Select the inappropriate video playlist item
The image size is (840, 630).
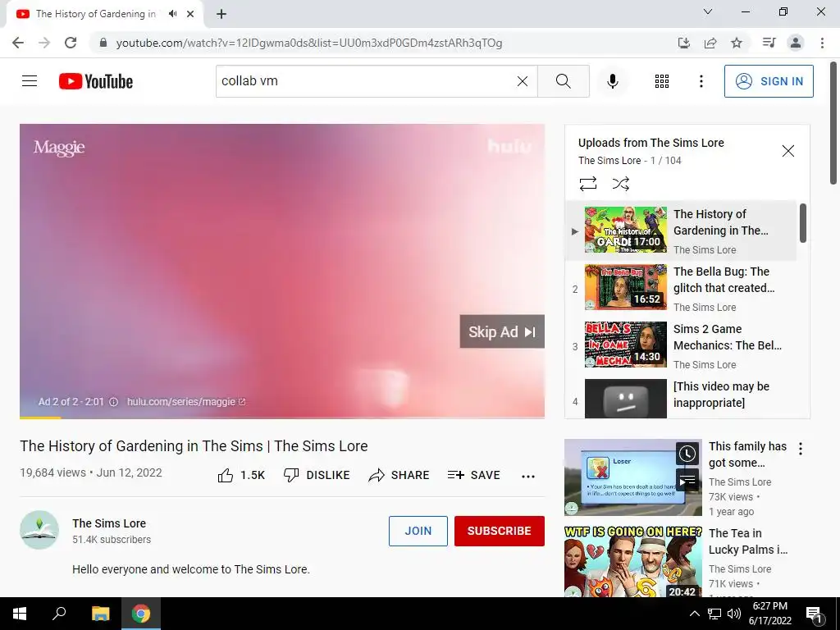(681, 398)
